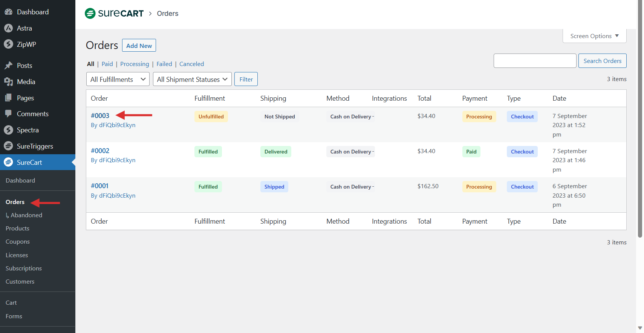
Task: Click the Comments speech bubble icon
Action: tap(8, 114)
